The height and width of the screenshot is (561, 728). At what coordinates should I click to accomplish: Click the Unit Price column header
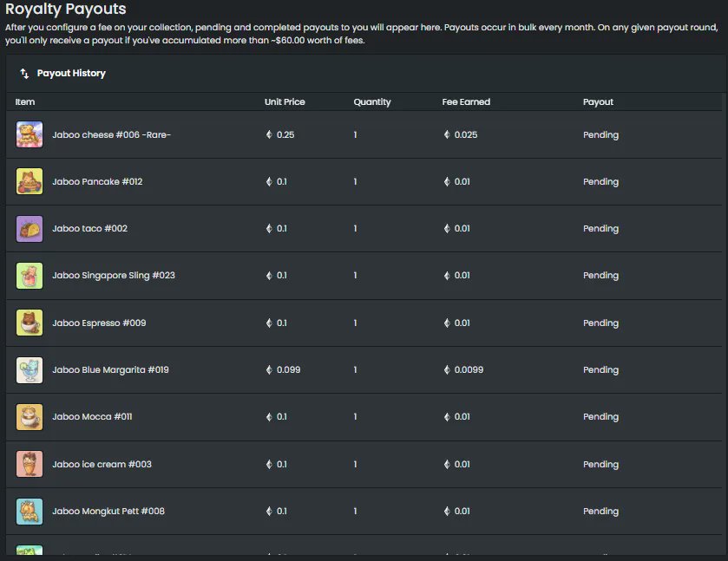[285, 101]
